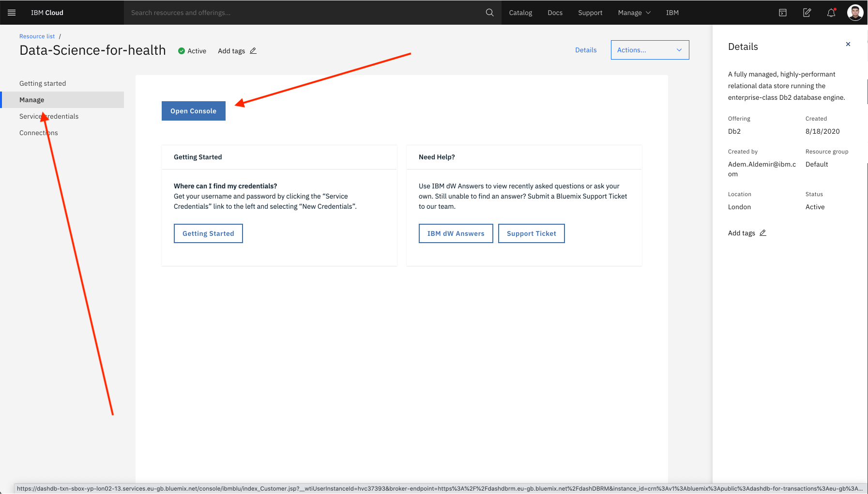Expand the Manage menu in top bar
The image size is (868, 494).
(x=634, y=13)
